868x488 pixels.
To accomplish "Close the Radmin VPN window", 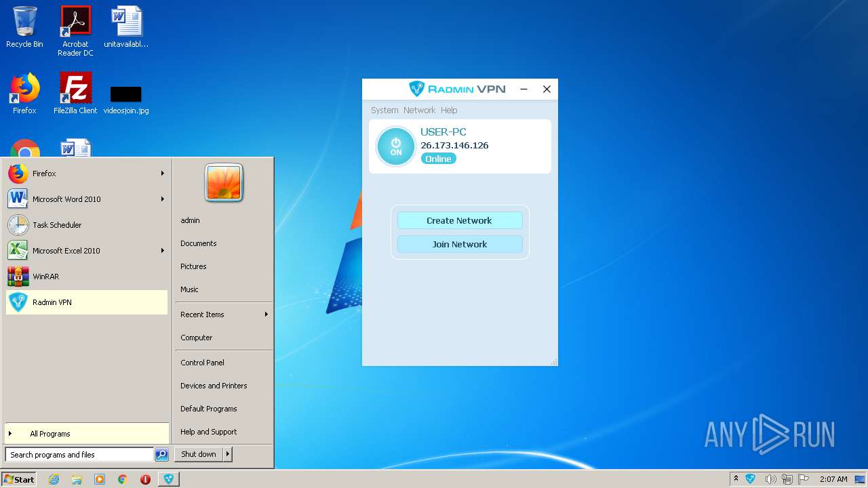I will coord(547,89).
